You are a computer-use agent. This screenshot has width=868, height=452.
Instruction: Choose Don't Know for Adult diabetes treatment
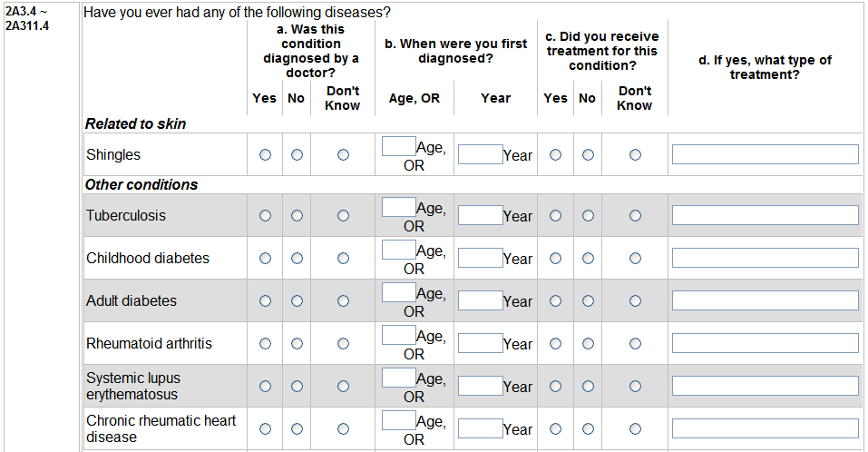click(635, 301)
